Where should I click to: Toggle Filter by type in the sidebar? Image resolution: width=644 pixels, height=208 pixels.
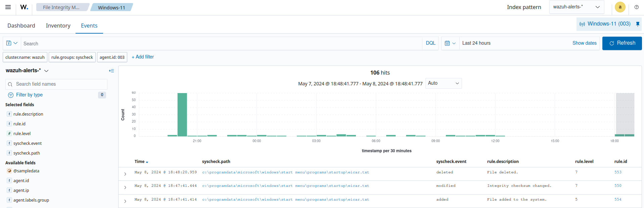tap(29, 95)
